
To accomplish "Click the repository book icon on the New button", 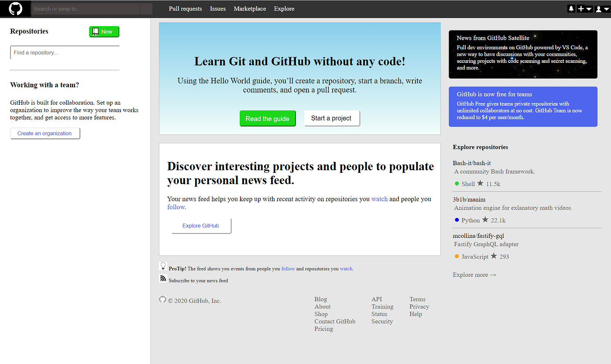I will point(96,31).
